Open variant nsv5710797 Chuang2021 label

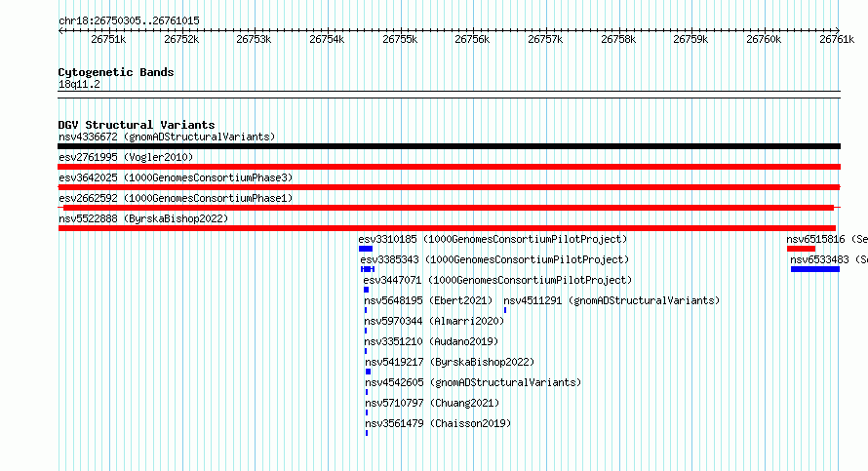[432, 403]
